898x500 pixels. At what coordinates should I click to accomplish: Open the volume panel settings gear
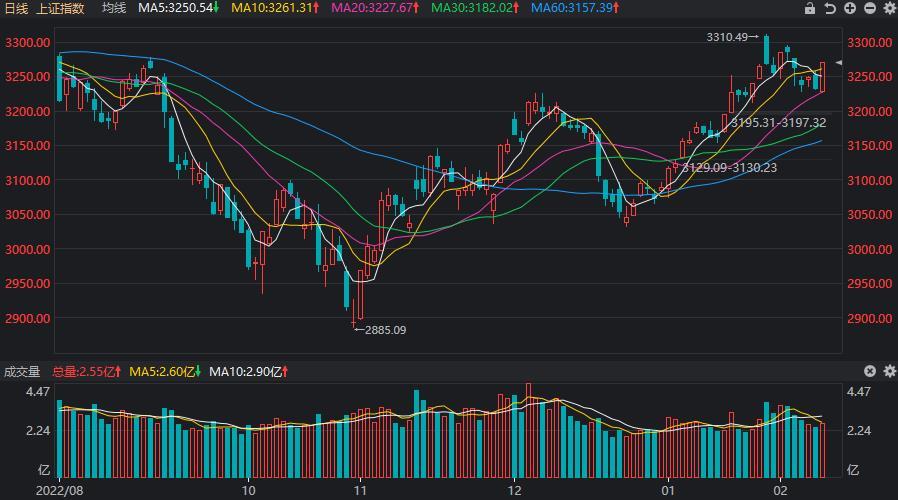(888, 371)
